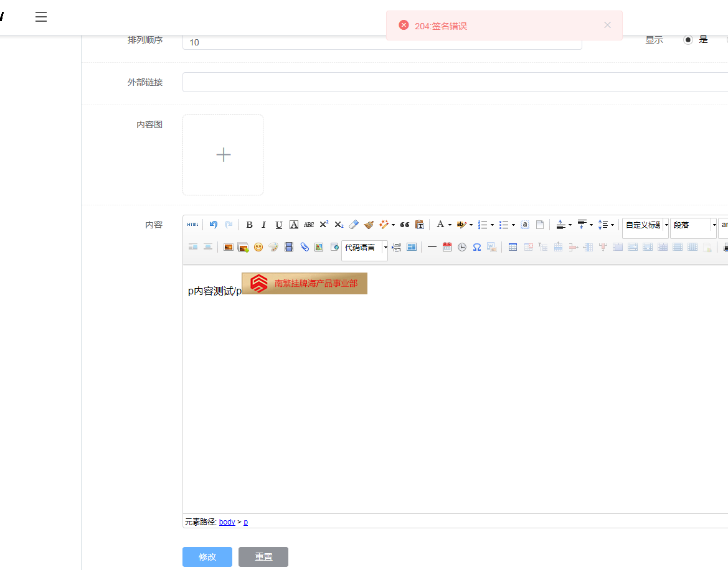Select the inserted banner image in editor

point(305,283)
